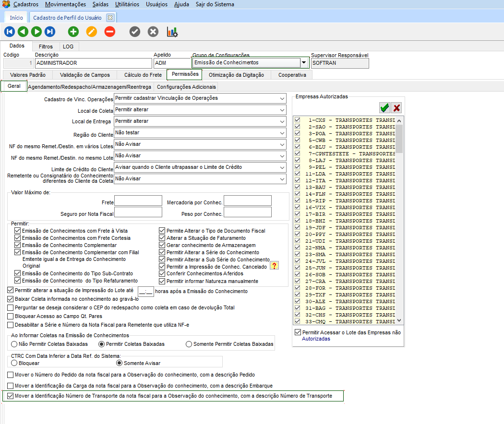The image size is (504, 424).
Task: Click the green add new record icon
Action: (73, 32)
